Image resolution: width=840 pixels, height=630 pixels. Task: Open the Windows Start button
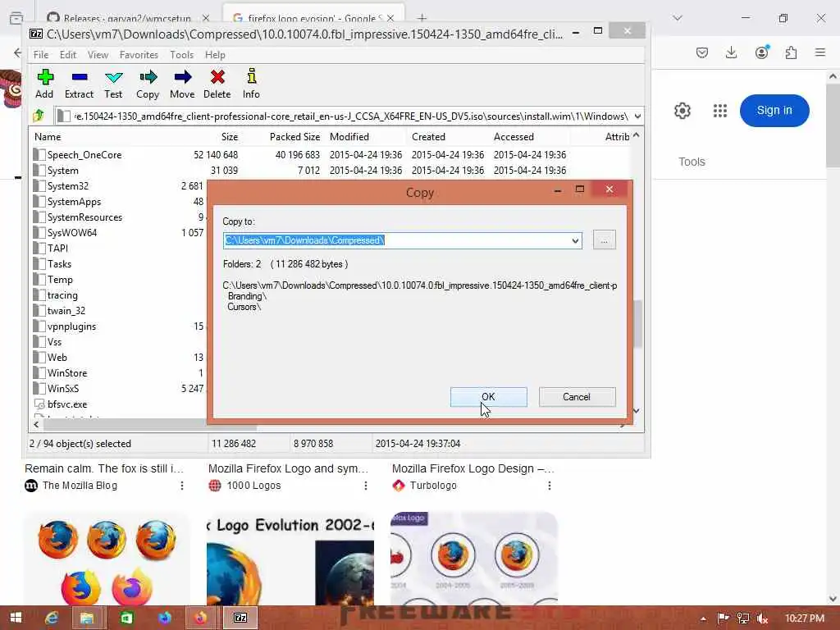[16, 618]
